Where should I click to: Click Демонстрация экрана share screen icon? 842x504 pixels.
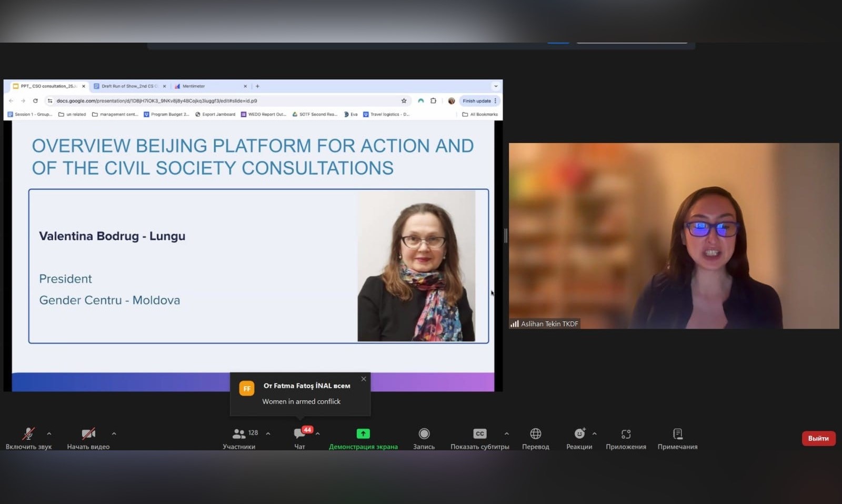tap(363, 434)
